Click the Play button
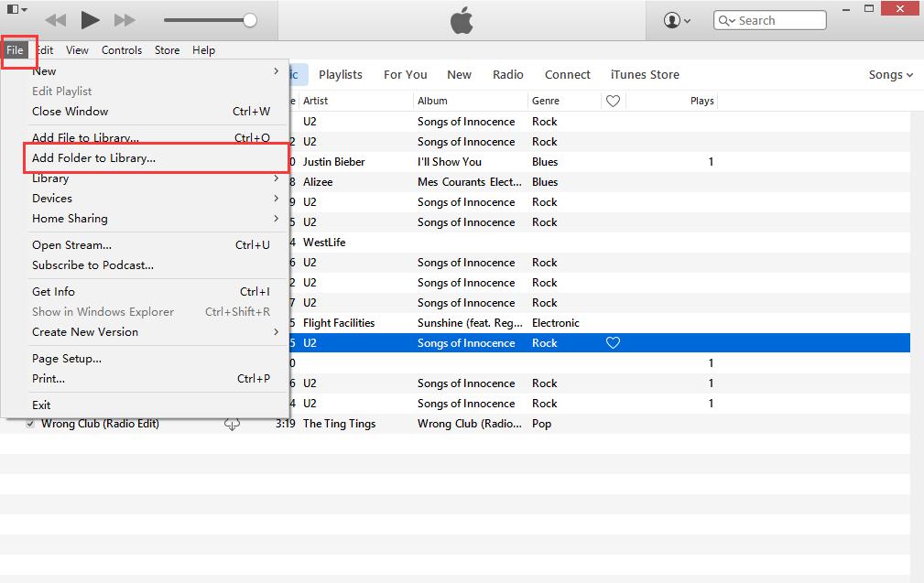This screenshot has height=583, width=924. (x=90, y=20)
